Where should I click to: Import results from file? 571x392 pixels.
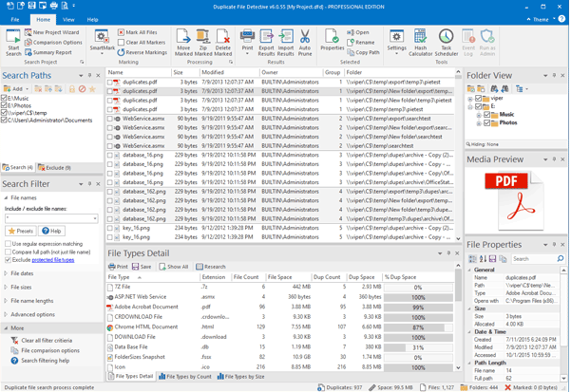coord(285,43)
